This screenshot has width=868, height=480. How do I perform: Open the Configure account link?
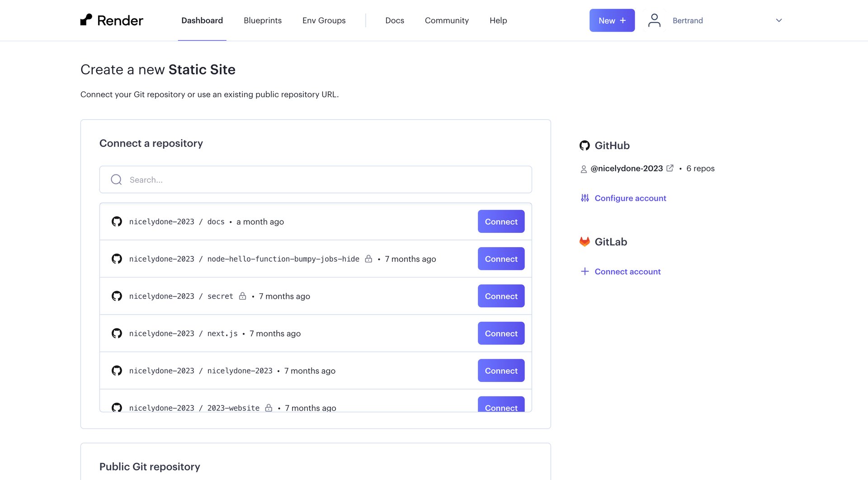(x=630, y=198)
